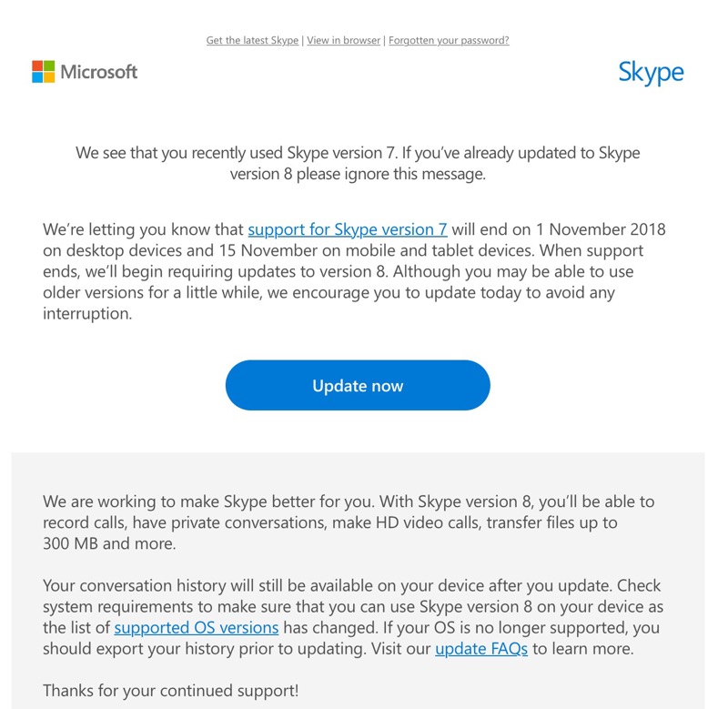The image size is (728, 709).
Task: Click the 'Thanks for your continued support!' line
Action: [171, 691]
